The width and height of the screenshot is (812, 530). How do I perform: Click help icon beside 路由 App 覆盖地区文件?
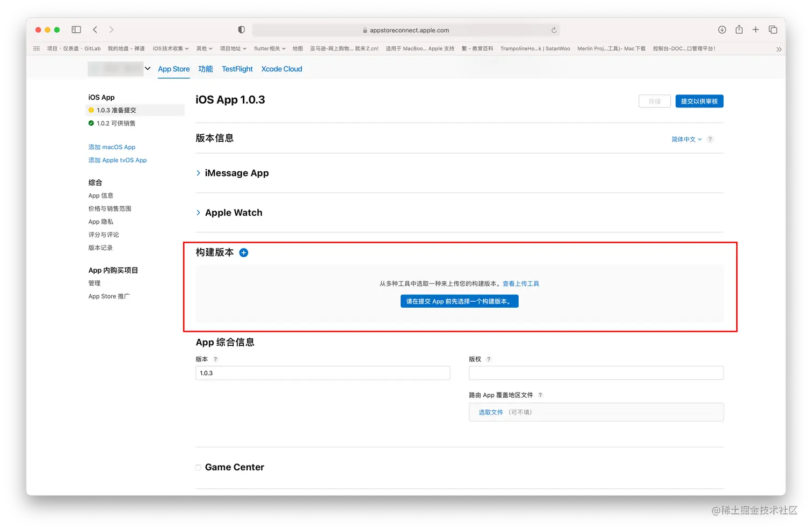pos(540,395)
